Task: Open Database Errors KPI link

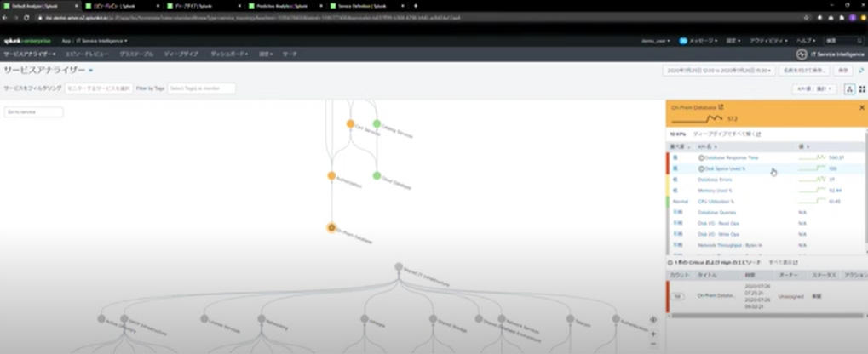Action: (x=715, y=180)
